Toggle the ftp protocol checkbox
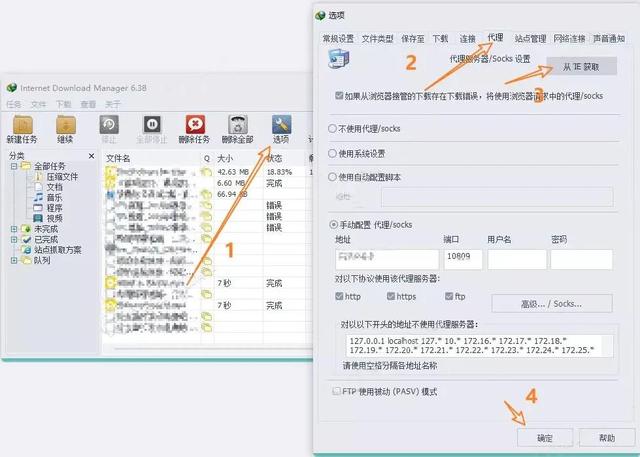The width and height of the screenshot is (640, 457). [x=449, y=296]
